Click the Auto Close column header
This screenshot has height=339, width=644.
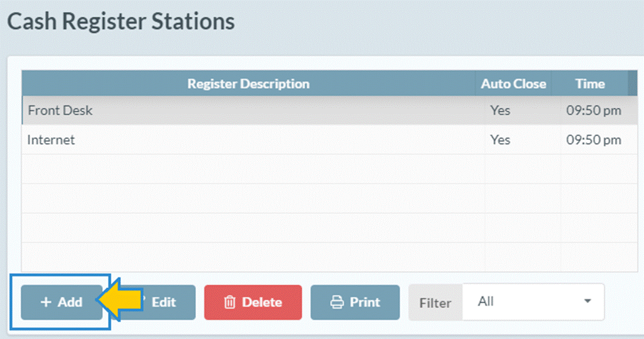(513, 84)
